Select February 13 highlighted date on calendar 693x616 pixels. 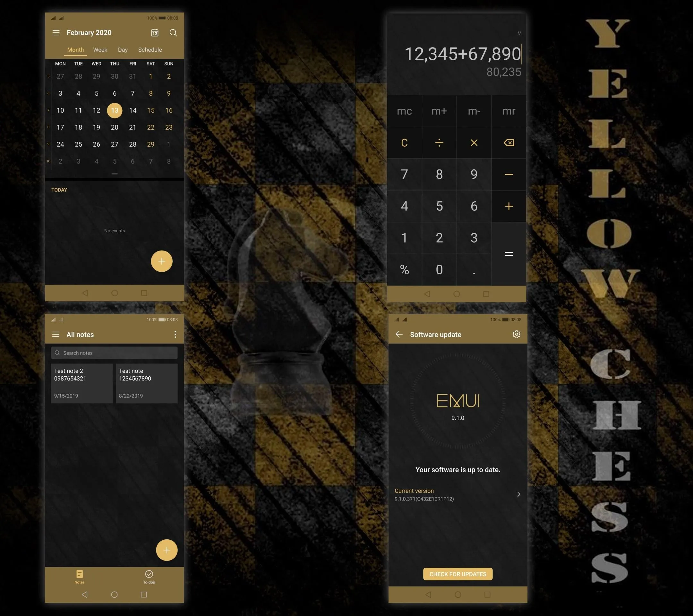(x=115, y=110)
